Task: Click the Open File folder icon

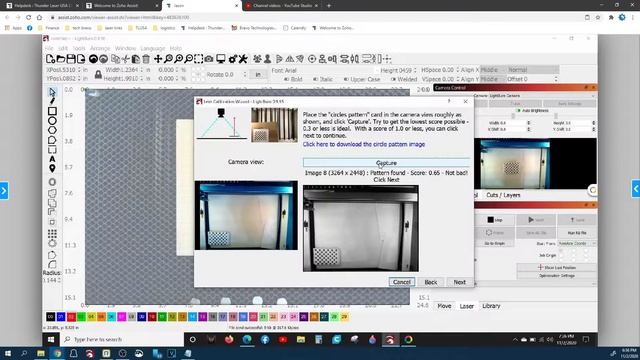Action: 60,59
